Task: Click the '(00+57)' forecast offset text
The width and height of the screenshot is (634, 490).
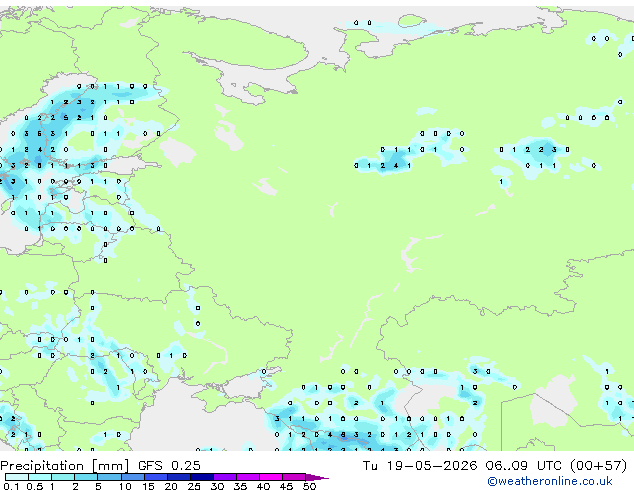Action: click(x=598, y=466)
